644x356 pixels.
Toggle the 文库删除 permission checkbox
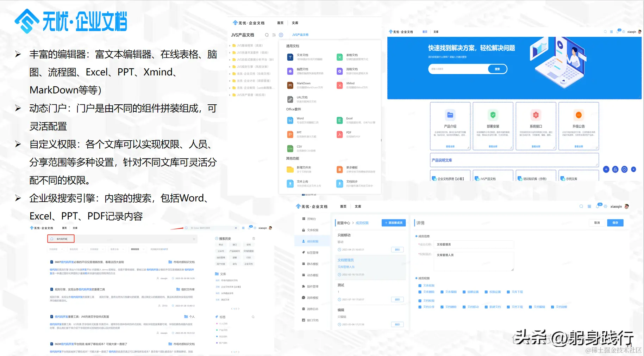click(420, 292)
